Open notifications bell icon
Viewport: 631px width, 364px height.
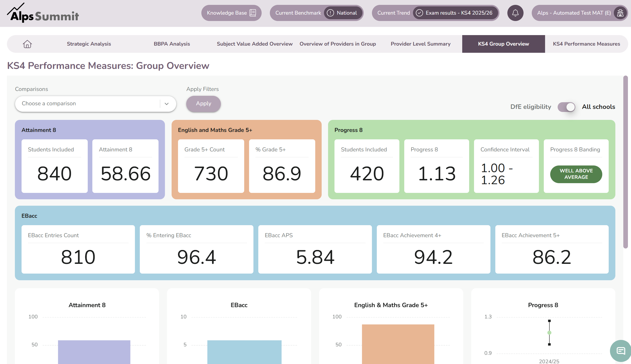coord(515,13)
